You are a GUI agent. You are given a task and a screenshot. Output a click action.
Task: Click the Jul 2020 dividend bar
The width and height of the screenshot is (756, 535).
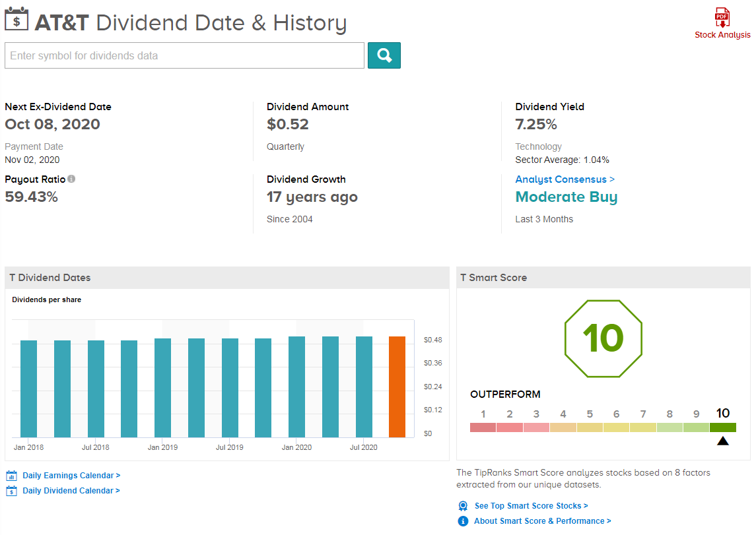coord(364,387)
